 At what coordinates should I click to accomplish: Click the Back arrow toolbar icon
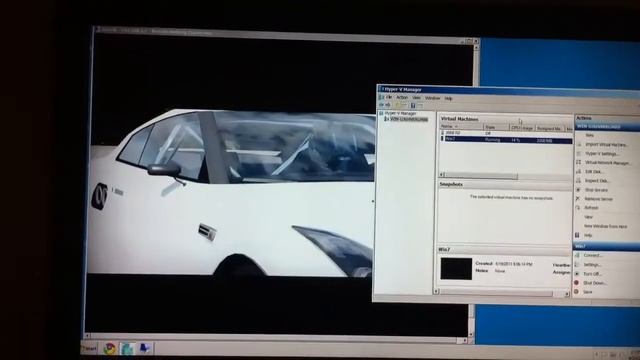pos(382,105)
